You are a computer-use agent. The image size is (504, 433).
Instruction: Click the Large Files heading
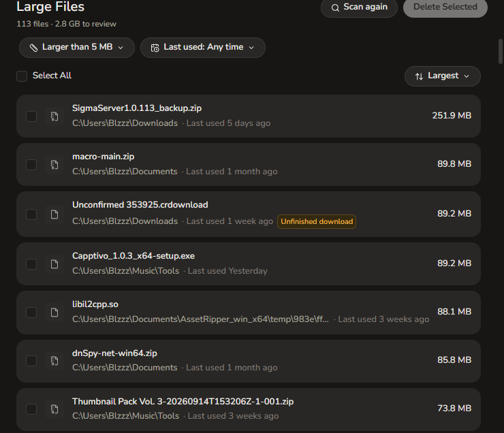pos(50,7)
